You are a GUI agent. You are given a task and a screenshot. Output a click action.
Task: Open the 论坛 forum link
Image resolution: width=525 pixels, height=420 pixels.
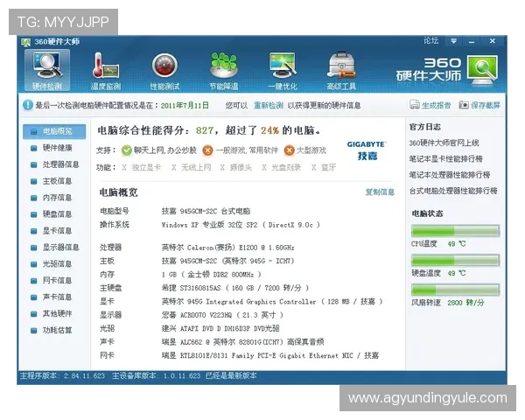(430, 41)
